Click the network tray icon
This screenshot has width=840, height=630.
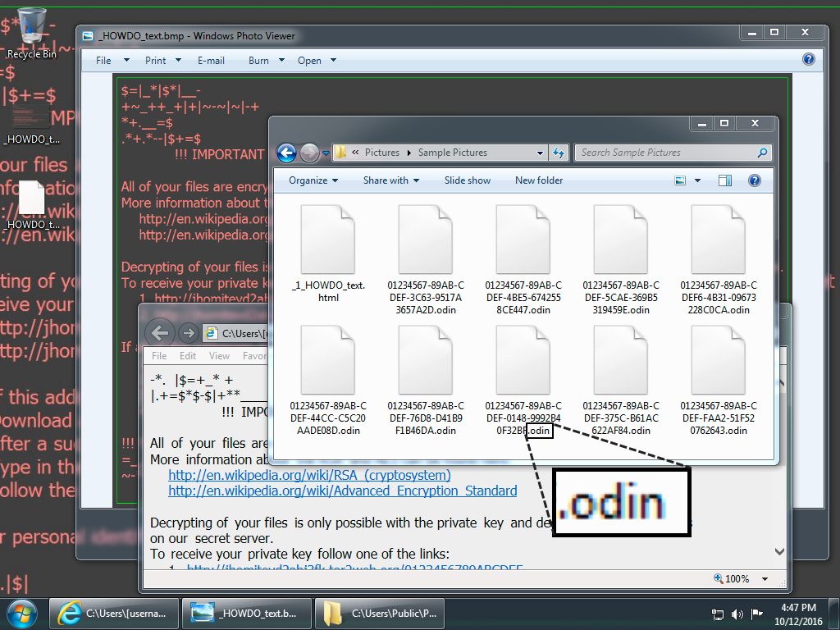click(717, 614)
